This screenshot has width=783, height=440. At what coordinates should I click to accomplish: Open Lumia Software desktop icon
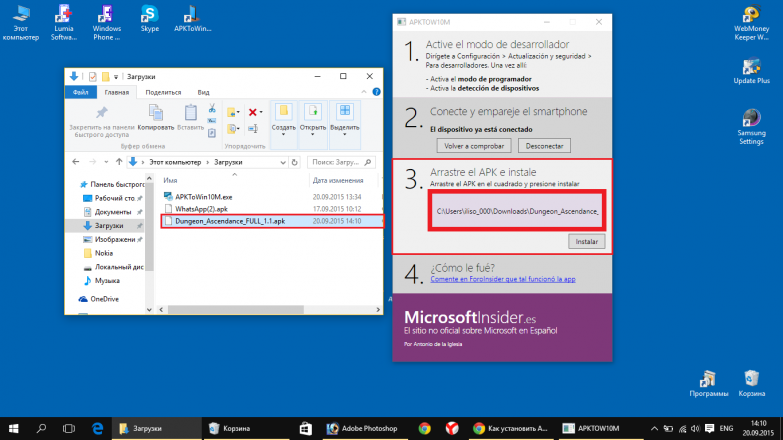[x=63, y=22]
